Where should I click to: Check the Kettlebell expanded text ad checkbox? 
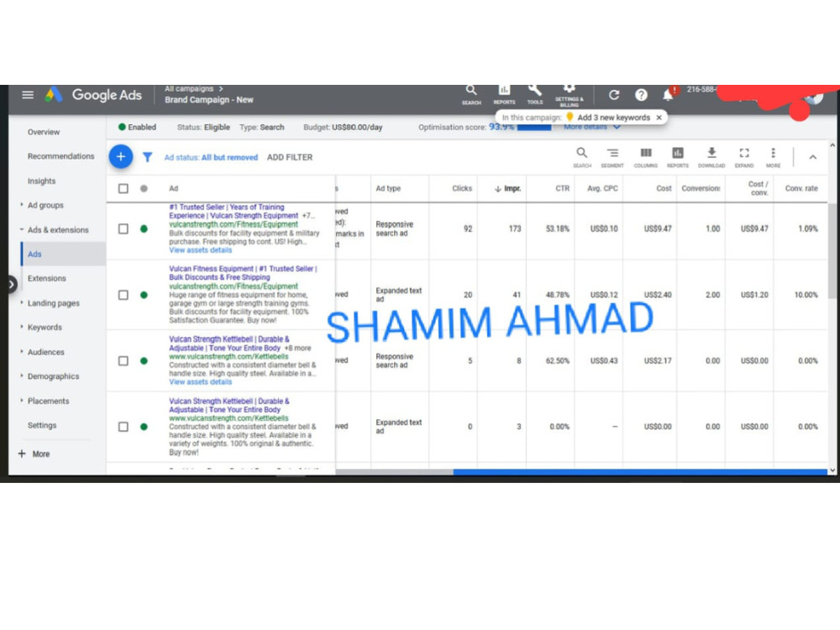tap(123, 427)
